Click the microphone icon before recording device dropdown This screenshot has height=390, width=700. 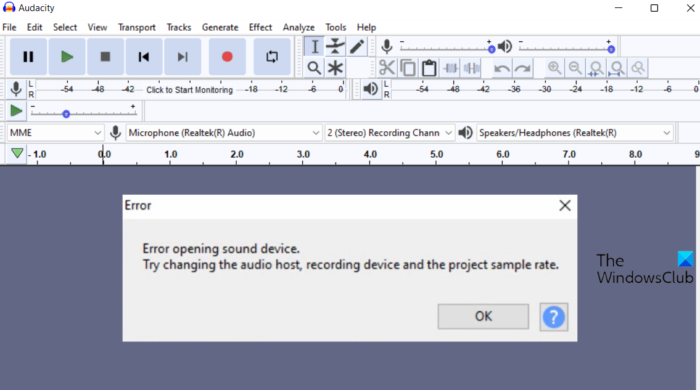[115, 133]
